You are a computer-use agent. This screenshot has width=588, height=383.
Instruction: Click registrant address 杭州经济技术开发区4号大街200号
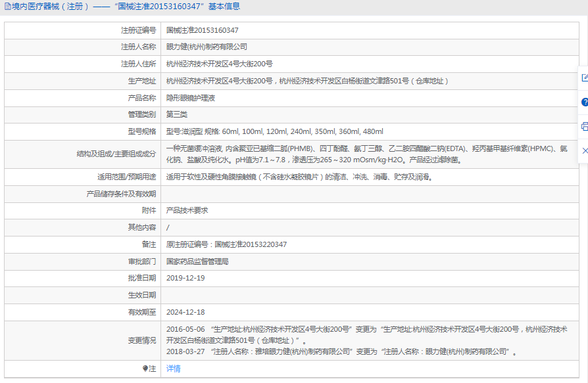click(x=220, y=64)
